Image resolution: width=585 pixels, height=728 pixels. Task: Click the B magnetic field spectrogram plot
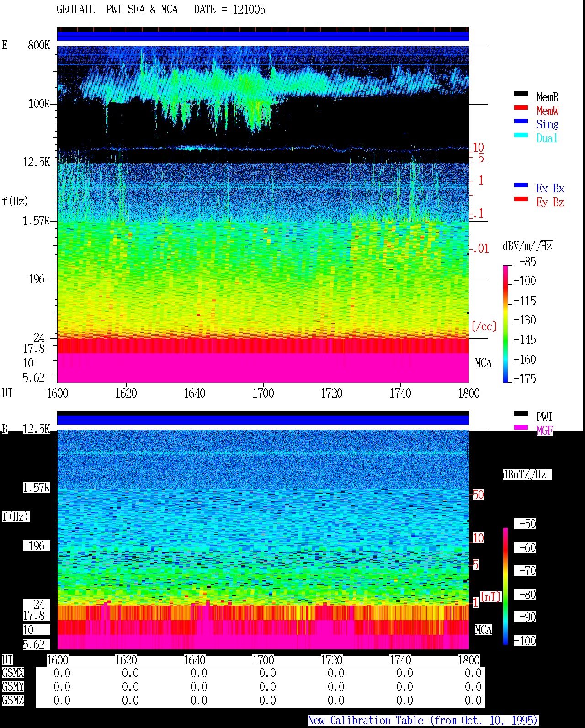point(263,539)
